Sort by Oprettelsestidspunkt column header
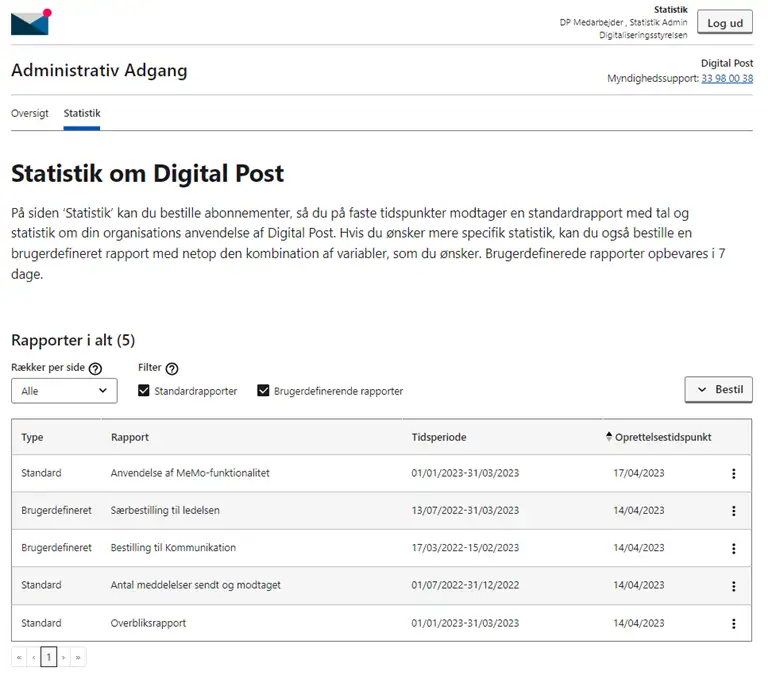The image size is (768, 679). click(664, 437)
